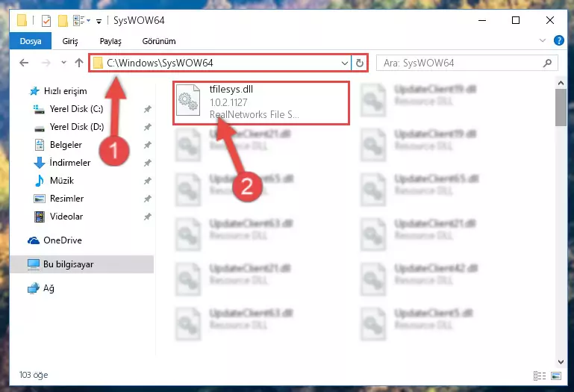Click the Ağ network icon

click(34, 288)
